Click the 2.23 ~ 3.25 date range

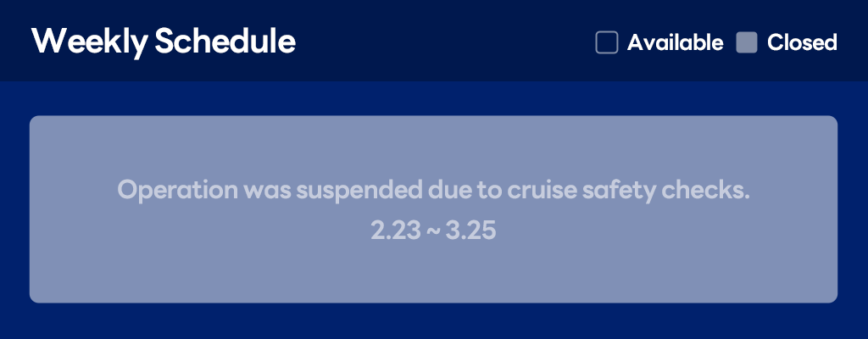[433, 231]
